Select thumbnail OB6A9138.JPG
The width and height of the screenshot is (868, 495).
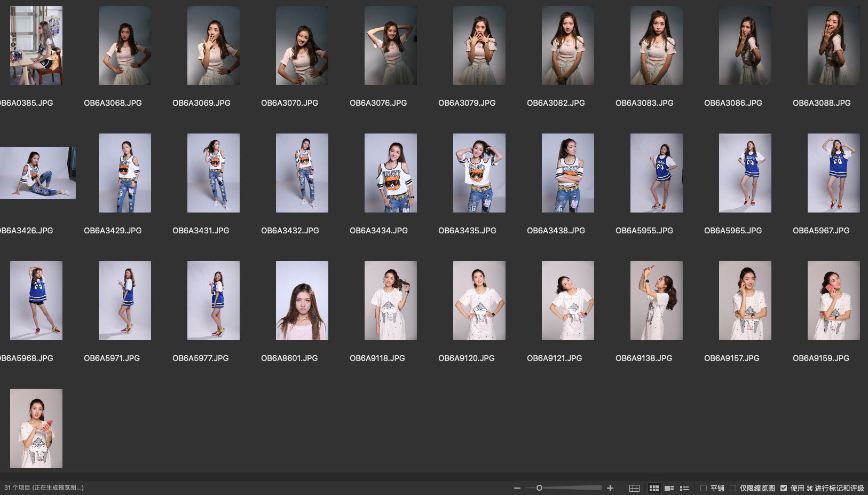coord(656,301)
